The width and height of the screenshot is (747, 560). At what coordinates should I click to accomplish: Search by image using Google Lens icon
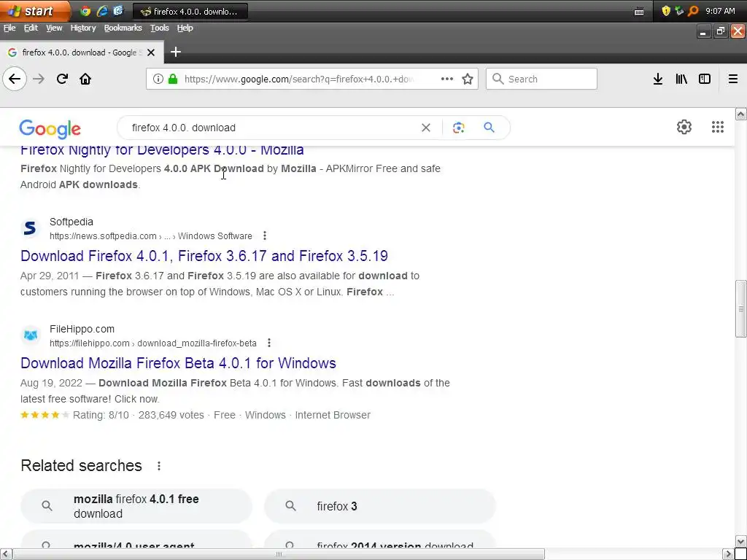click(458, 128)
